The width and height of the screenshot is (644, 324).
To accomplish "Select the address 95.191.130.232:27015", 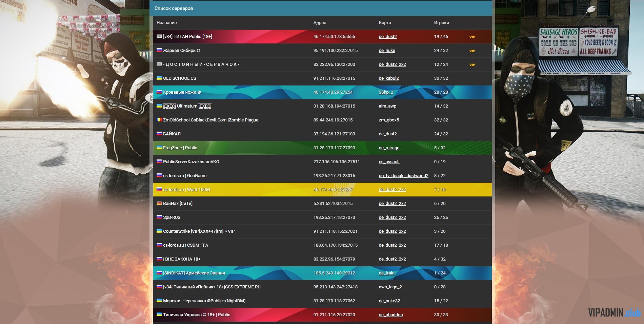I will (336, 51).
